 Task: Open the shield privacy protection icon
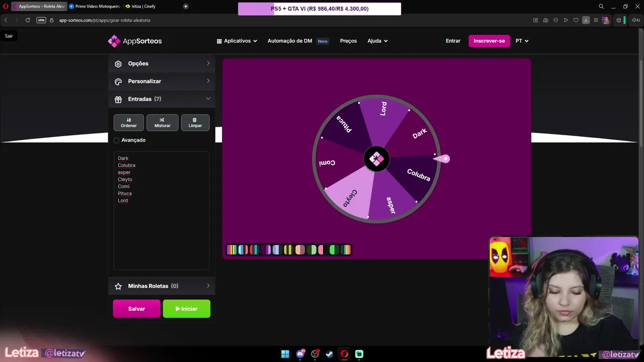click(556, 20)
